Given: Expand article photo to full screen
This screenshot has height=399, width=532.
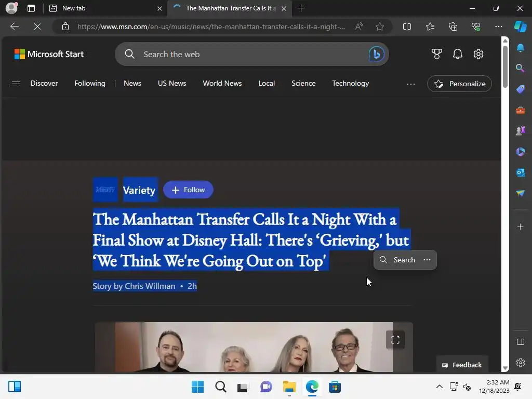Looking at the screenshot, I should 395,340.
